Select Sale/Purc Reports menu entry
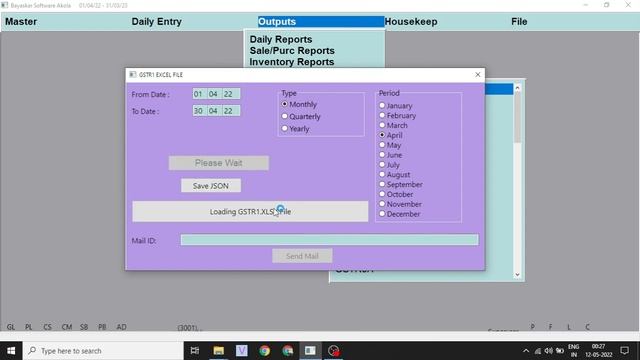The height and width of the screenshot is (360, 640). (292, 51)
